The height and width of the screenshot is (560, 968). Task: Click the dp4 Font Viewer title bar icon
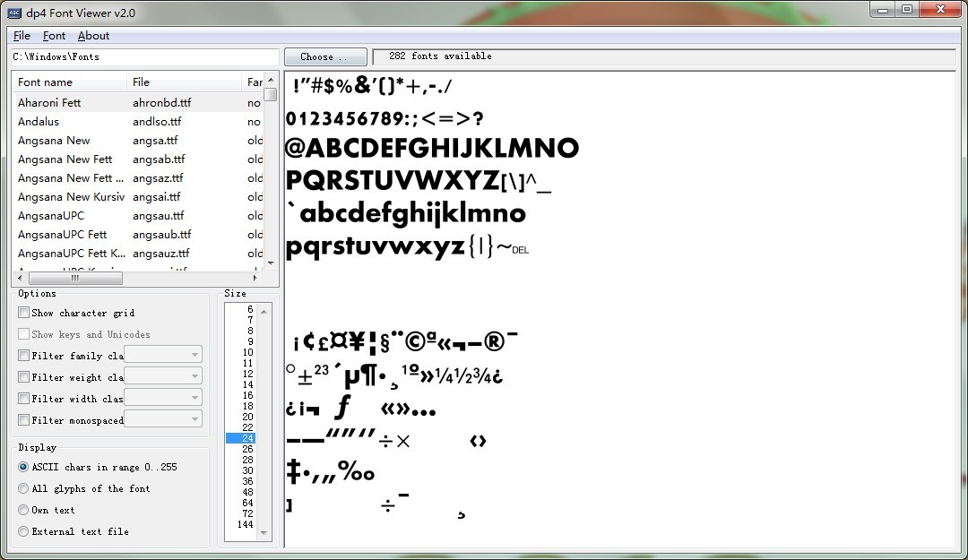(x=13, y=11)
